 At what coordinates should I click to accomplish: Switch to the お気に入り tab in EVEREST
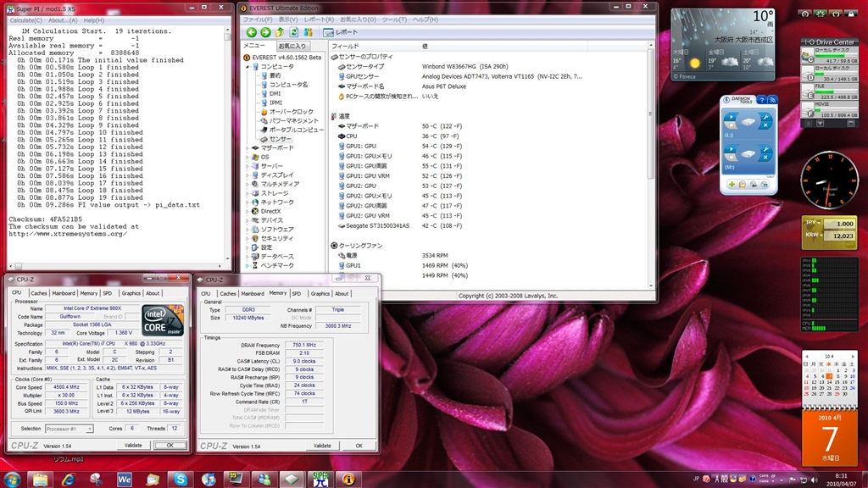pos(292,46)
